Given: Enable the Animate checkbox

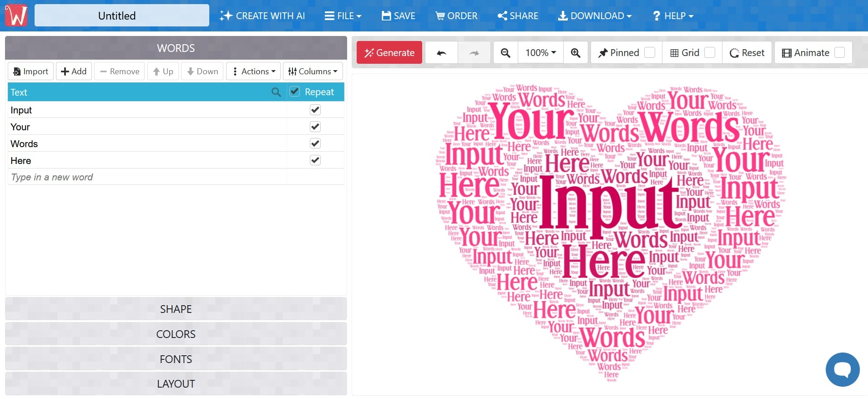Looking at the screenshot, I should tap(840, 53).
